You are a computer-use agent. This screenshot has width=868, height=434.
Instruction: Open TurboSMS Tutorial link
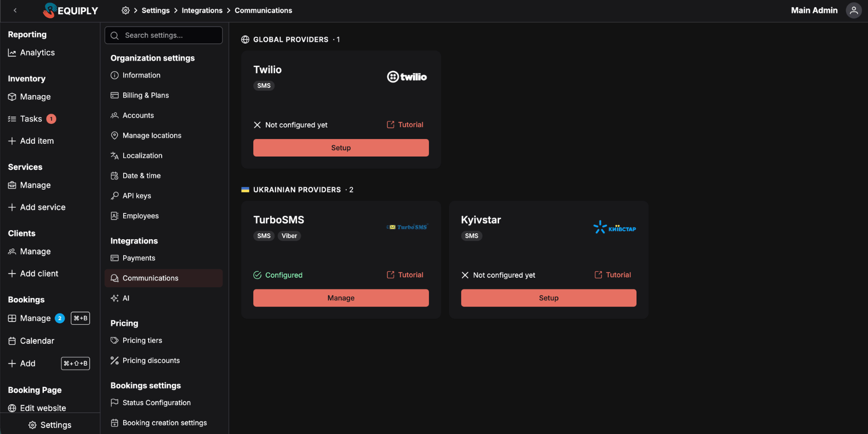click(x=405, y=275)
